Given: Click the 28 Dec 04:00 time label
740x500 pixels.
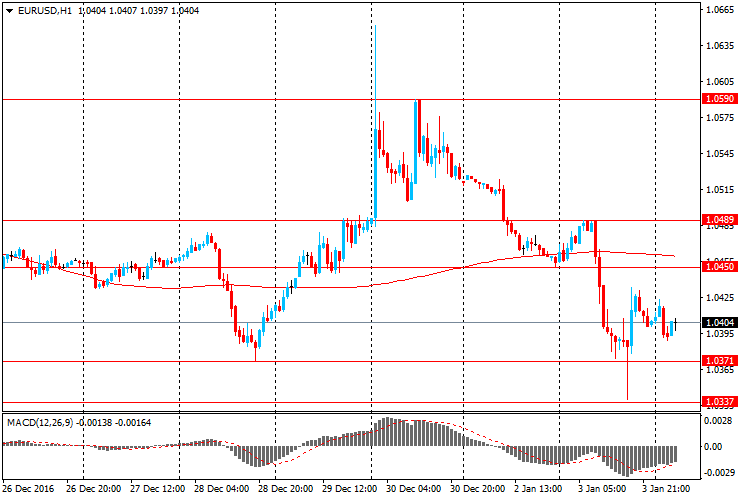Looking at the screenshot, I should click(221, 489).
